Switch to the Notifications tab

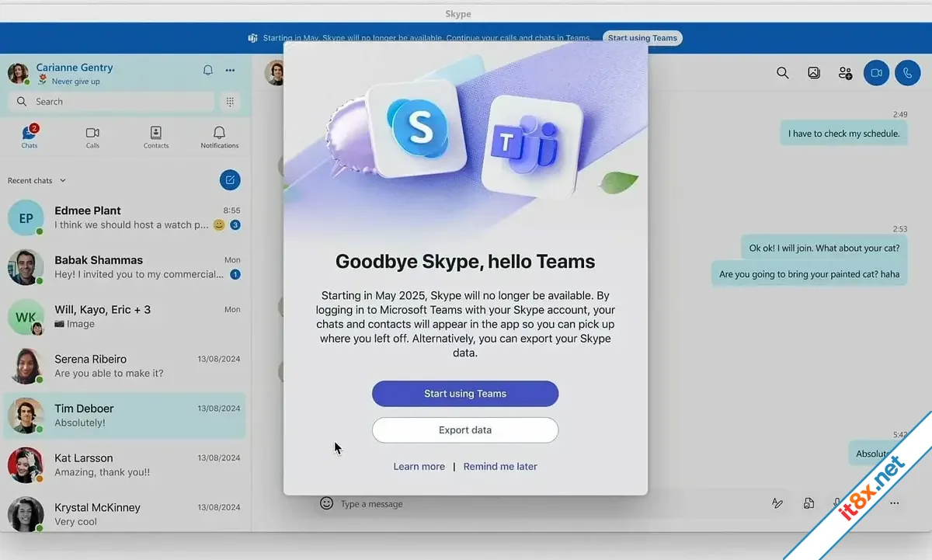click(220, 137)
